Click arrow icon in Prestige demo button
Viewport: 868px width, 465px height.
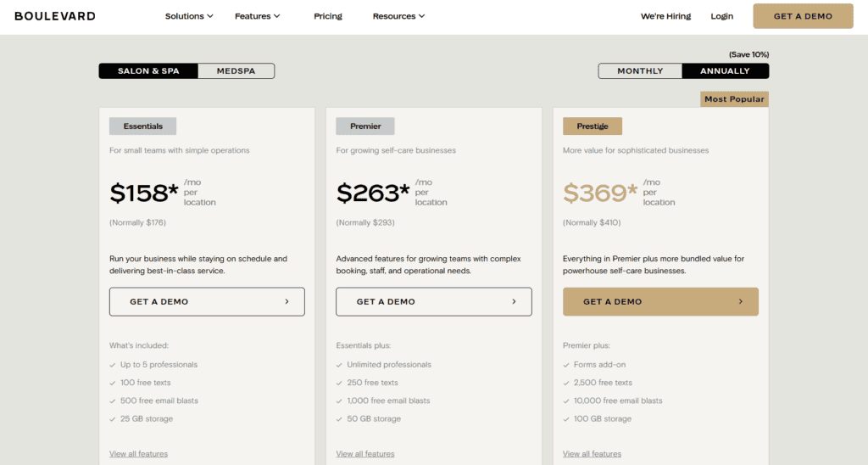coord(740,301)
